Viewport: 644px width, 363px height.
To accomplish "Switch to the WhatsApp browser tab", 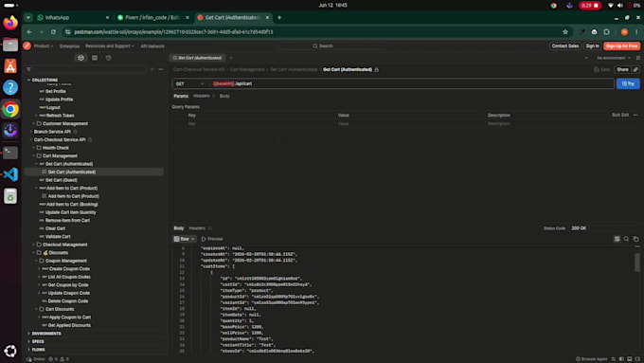I will click(74, 18).
